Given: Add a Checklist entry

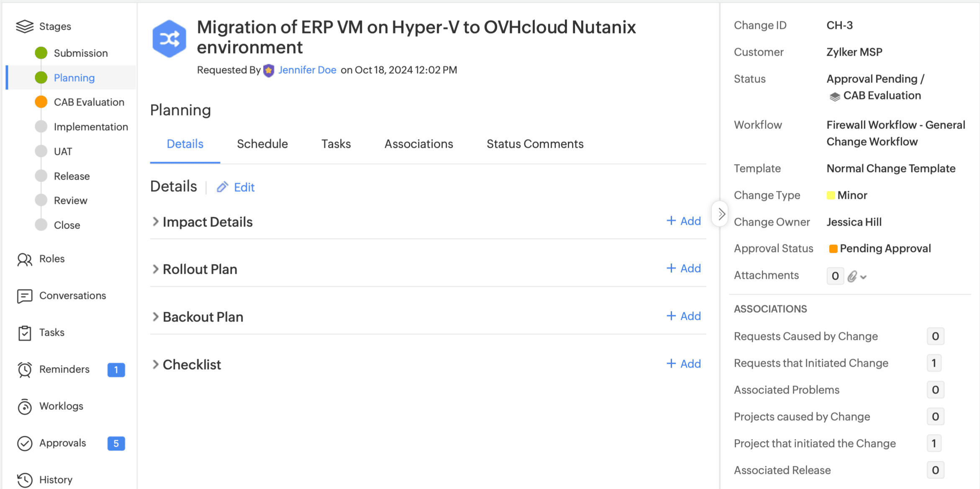Looking at the screenshot, I should click(x=684, y=364).
